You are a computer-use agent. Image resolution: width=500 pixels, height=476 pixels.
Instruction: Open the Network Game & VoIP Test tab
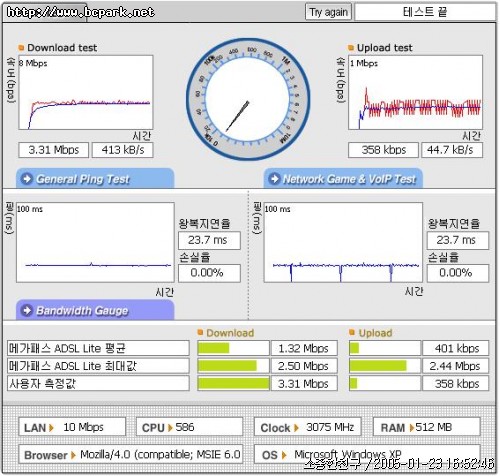click(343, 178)
